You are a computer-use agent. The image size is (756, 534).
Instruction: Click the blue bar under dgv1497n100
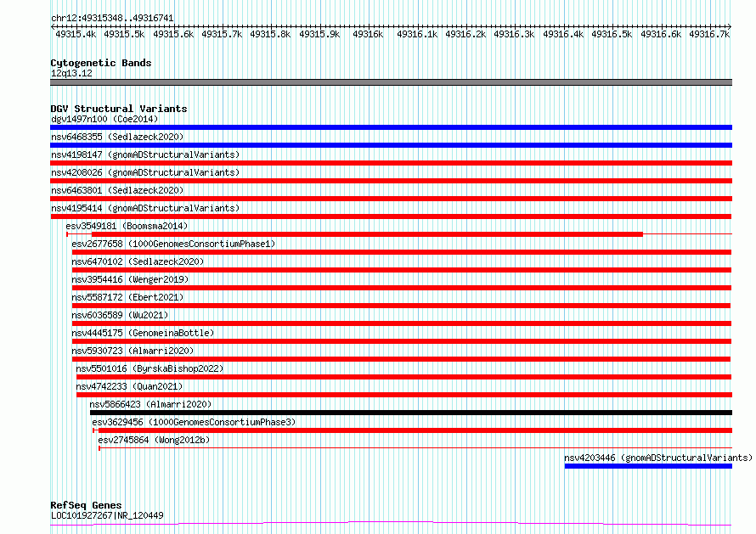pos(391,127)
